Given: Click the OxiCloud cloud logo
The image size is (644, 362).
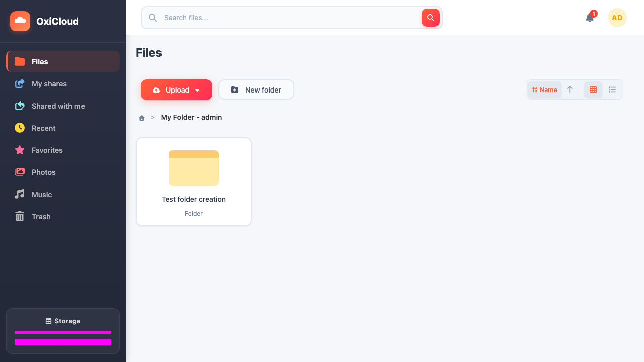Looking at the screenshot, I should coord(20,21).
